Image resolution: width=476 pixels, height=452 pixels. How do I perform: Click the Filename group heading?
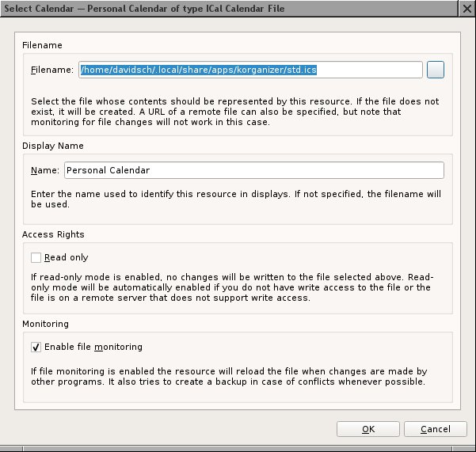(x=42, y=45)
